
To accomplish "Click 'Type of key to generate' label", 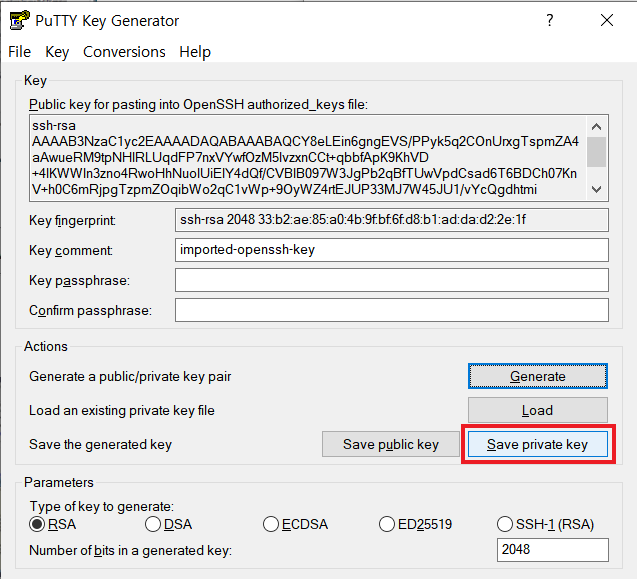I will [x=102, y=506].
